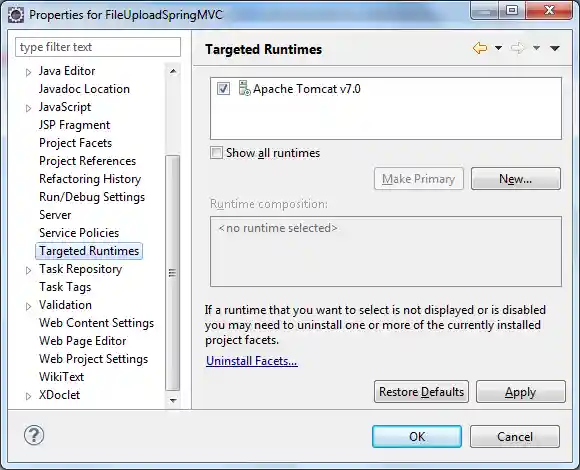Click the Apply button
Screen dimensions: 580x470
[520, 392]
